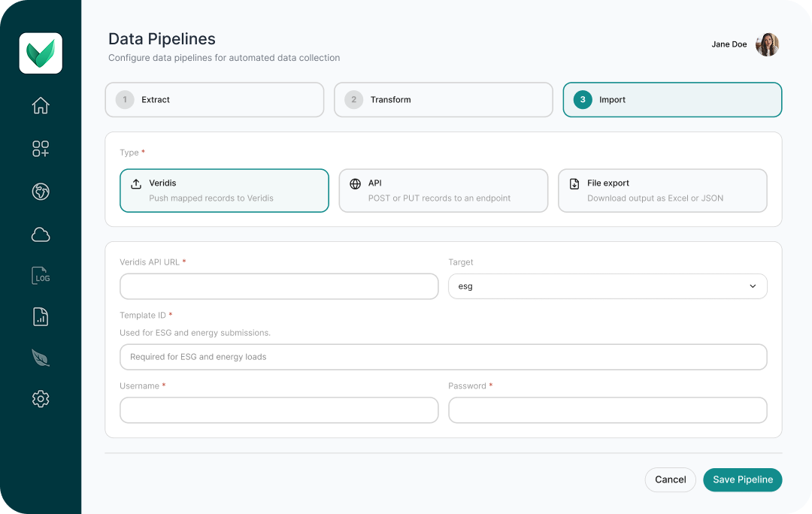Open the LOG file sidebar icon

pos(41,275)
